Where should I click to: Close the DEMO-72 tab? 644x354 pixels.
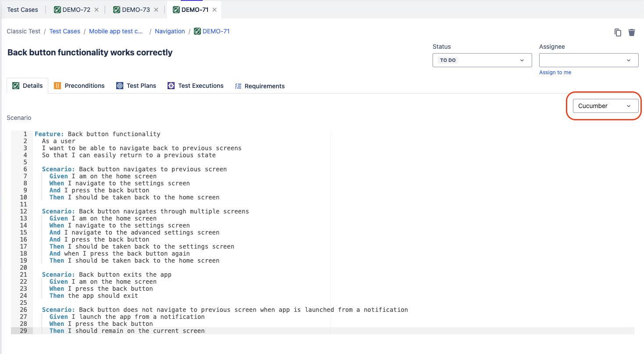point(97,10)
